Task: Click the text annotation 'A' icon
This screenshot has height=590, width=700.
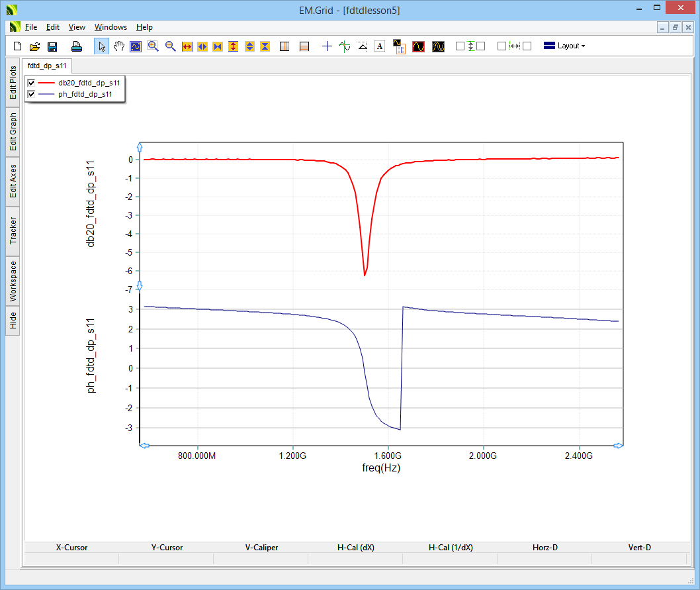Action: click(380, 46)
